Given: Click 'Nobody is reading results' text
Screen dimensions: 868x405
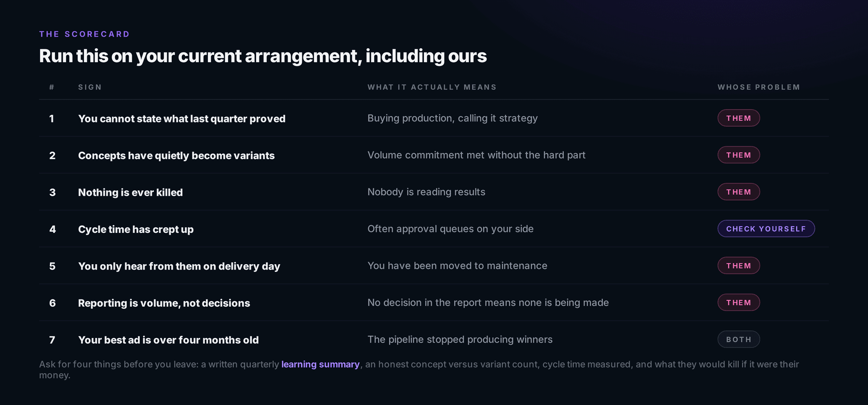Looking at the screenshot, I should tap(426, 192).
